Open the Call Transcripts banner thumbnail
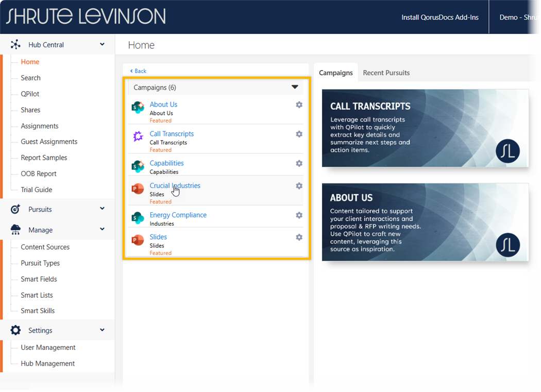541x392 pixels. click(425, 128)
